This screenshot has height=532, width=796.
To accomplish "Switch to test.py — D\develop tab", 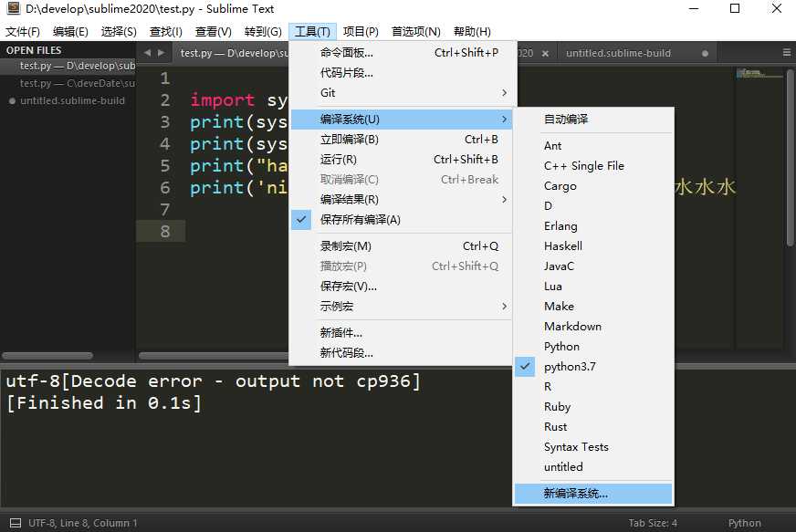I will pyautogui.click(x=231, y=53).
